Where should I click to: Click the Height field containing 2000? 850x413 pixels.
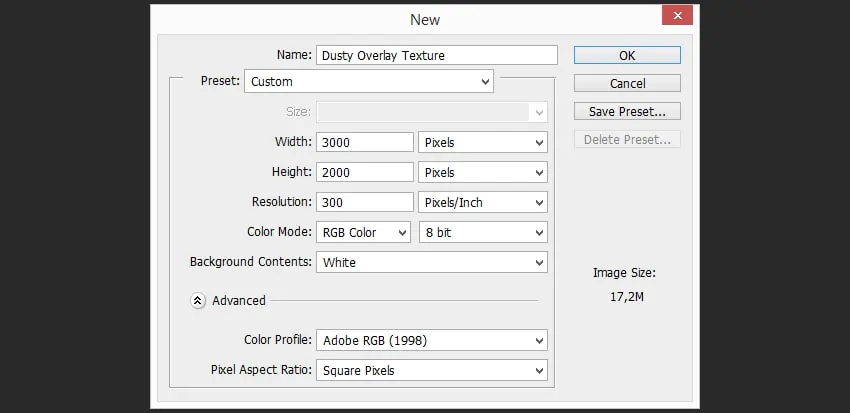(x=365, y=172)
